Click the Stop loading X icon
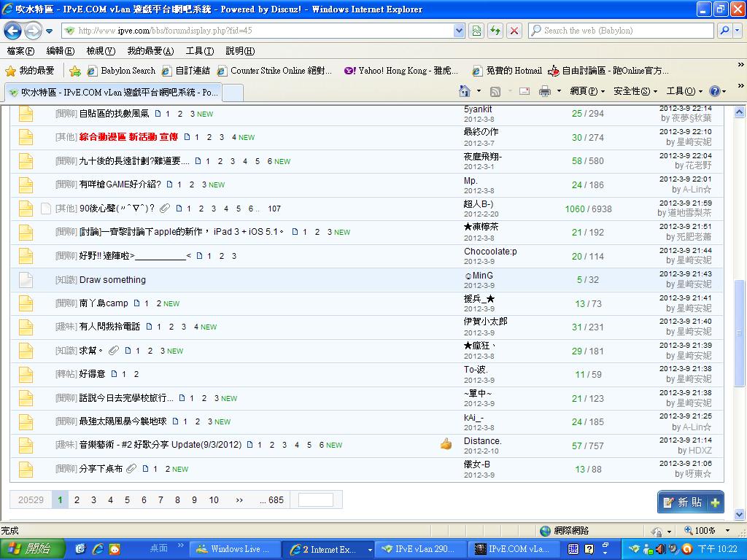Image resolution: width=747 pixels, height=560 pixels. (x=514, y=31)
